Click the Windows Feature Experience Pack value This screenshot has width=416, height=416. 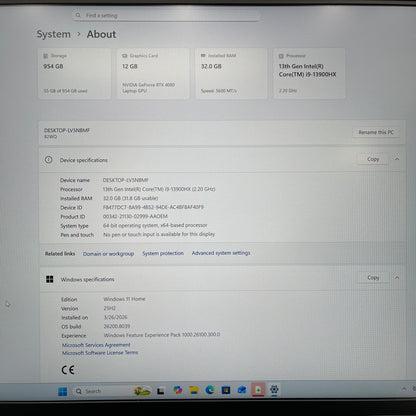[x=162, y=335]
